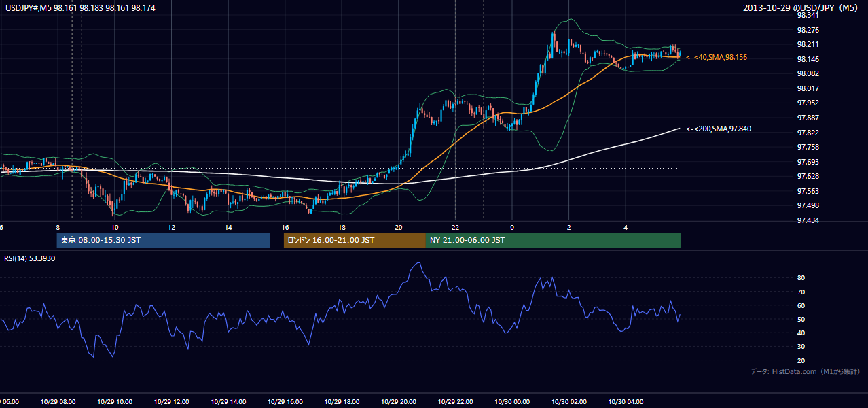Click the 10/29 18:00 date axis label
Screen dimensions: 868x408
tap(342, 402)
